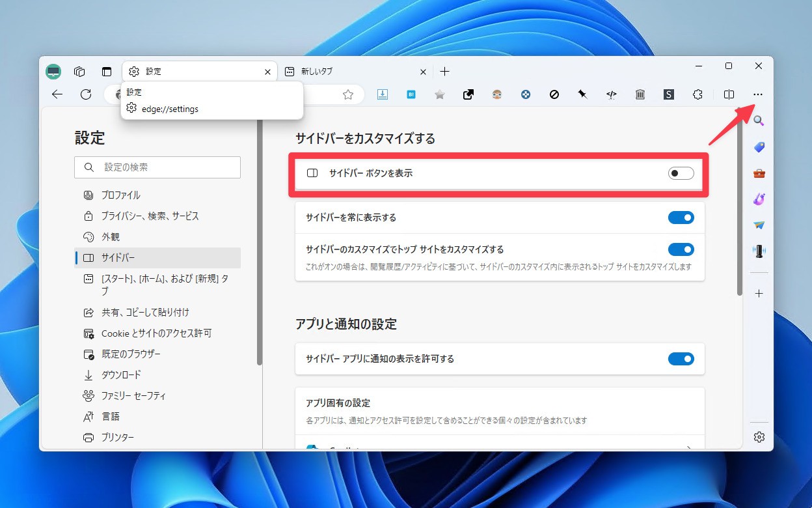Image resolution: width=812 pixels, height=508 pixels.
Task: Click the toolbox icon in the sidebar
Action: pyautogui.click(x=759, y=173)
